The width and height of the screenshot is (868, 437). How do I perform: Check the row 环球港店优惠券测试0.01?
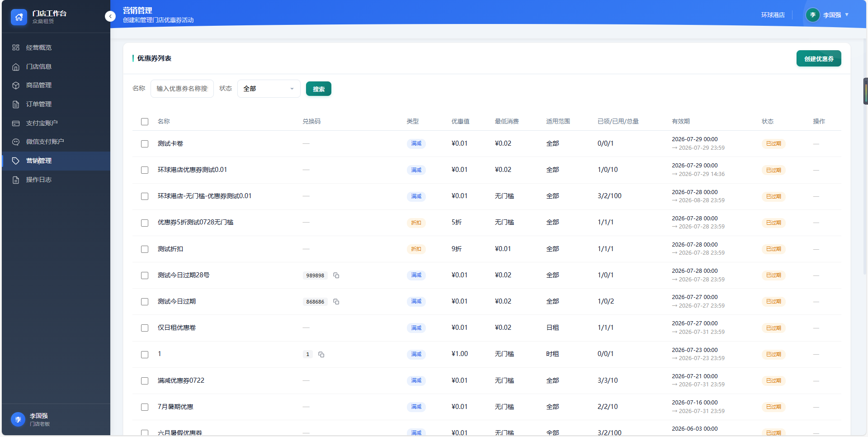pyautogui.click(x=145, y=170)
